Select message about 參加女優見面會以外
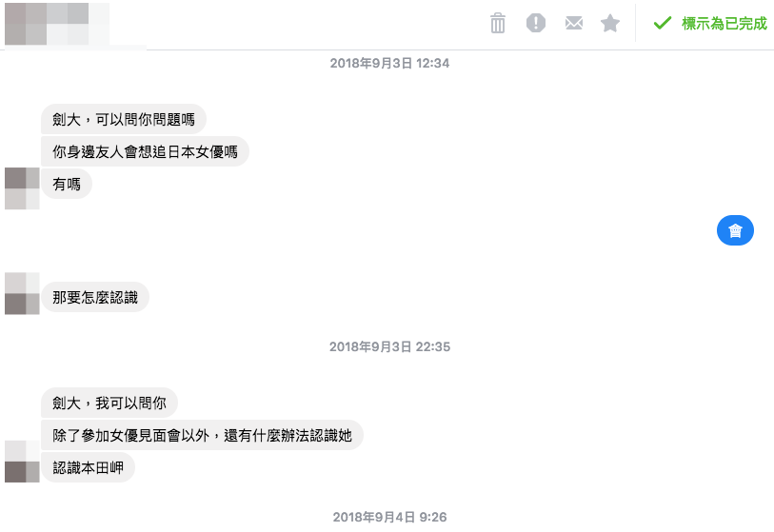The width and height of the screenshot is (774, 532). point(202,435)
